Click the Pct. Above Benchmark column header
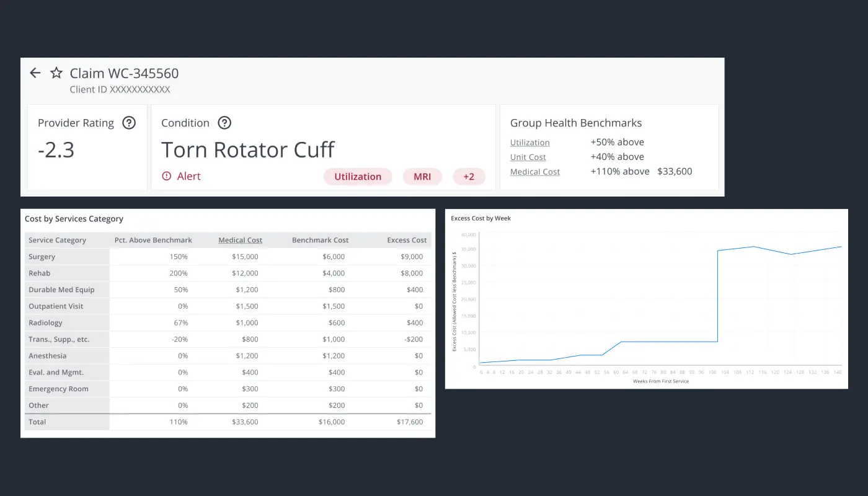Screen dimensions: 868x496 (x=153, y=240)
